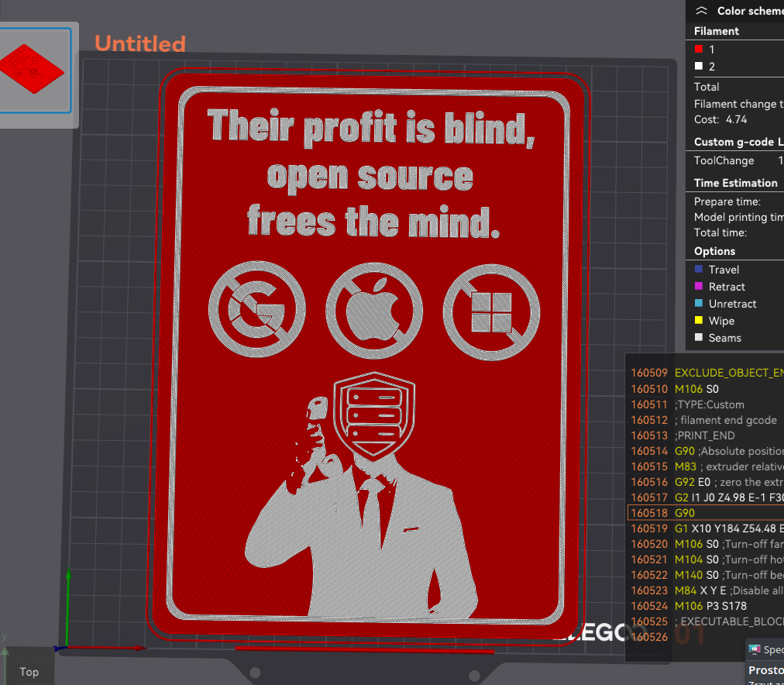The image size is (784, 685).
Task: Toggle Seams visibility in Options
Action: tap(699, 337)
